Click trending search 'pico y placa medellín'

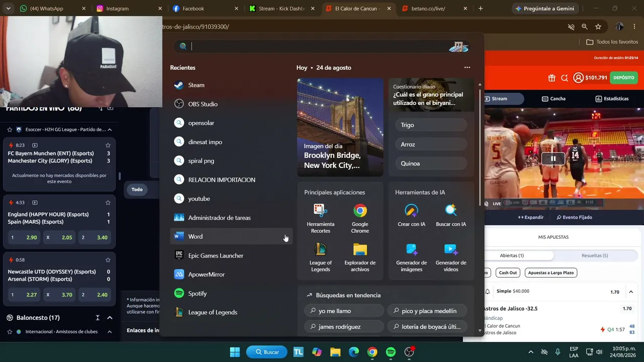427,311
